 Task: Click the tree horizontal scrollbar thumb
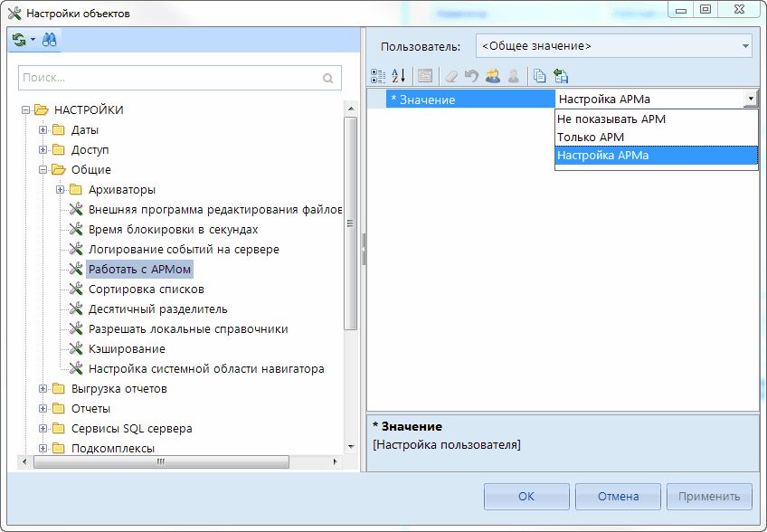point(160,461)
